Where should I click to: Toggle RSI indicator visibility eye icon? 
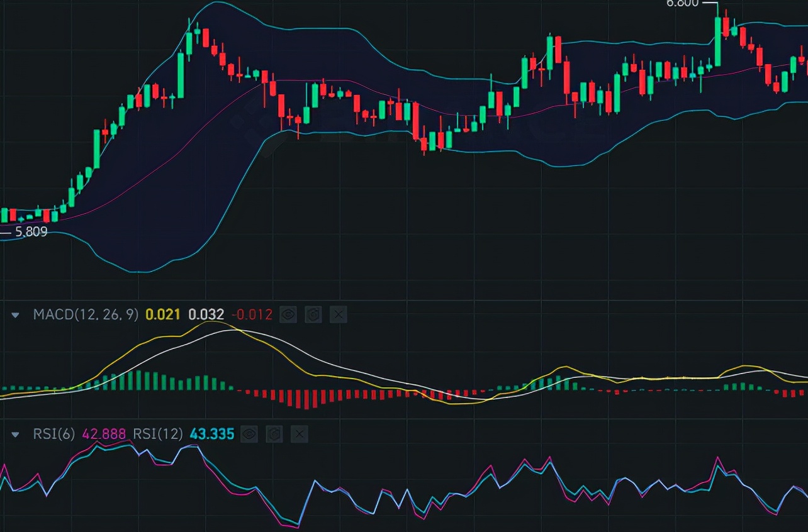[250, 434]
